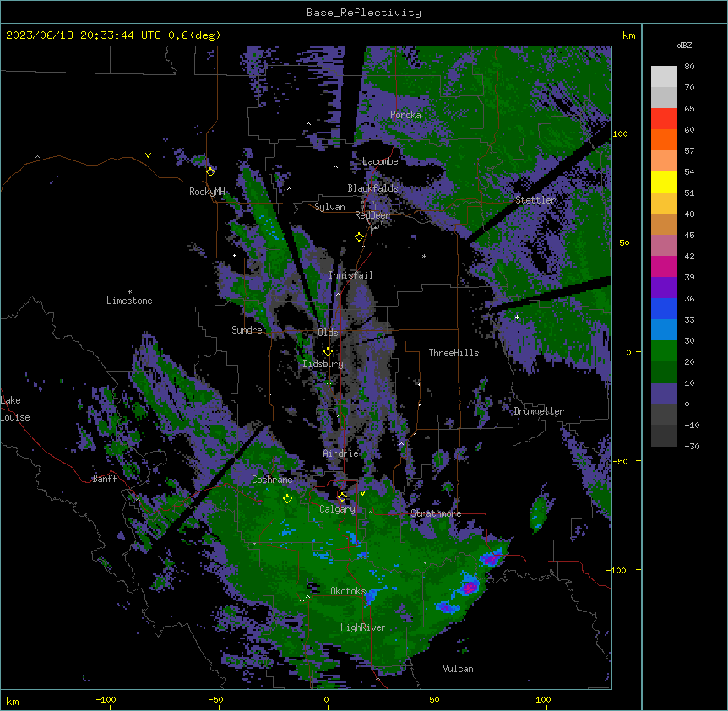
Task: Click the RockyMH label
Action: point(207,192)
